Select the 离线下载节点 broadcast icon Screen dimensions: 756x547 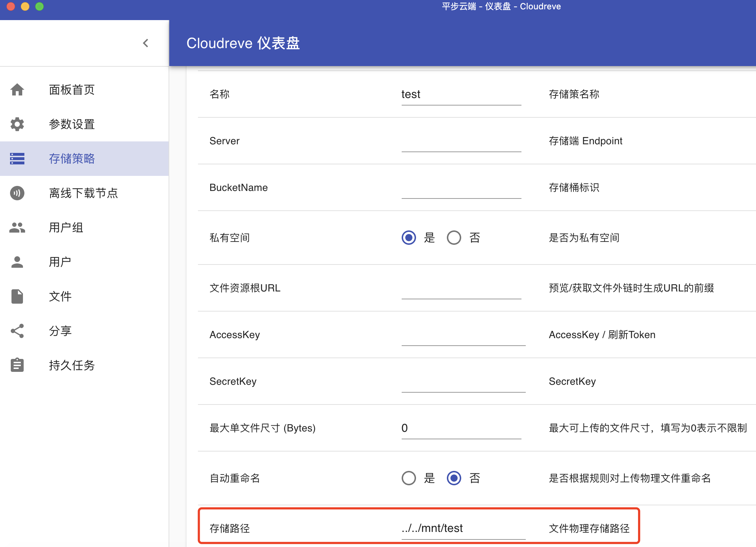pos(17,193)
